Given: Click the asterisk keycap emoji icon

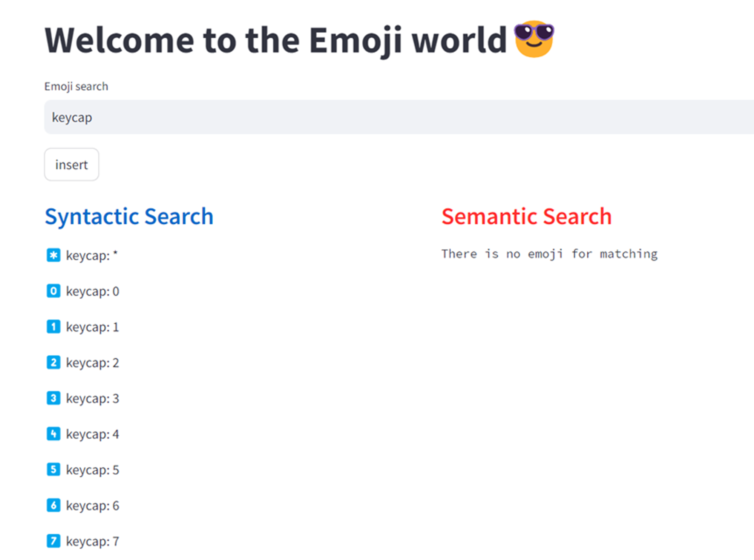Looking at the screenshot, I should tap(53, 255).
